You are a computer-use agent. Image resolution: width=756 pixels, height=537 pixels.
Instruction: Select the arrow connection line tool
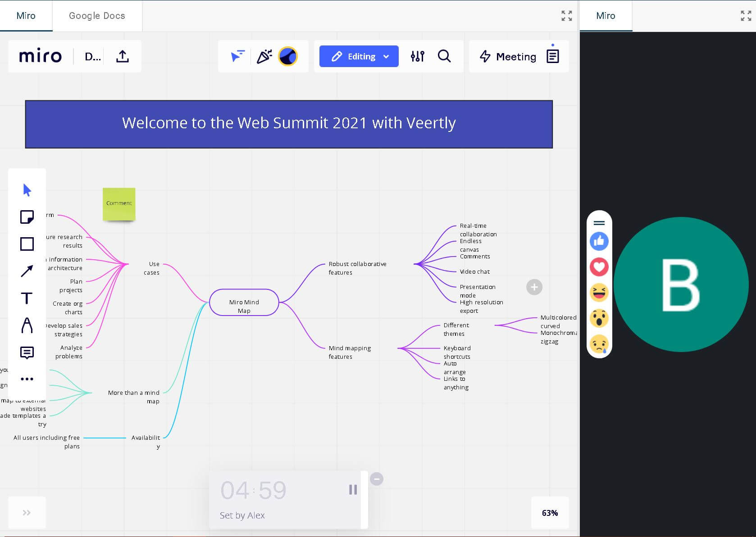[27, 271]
